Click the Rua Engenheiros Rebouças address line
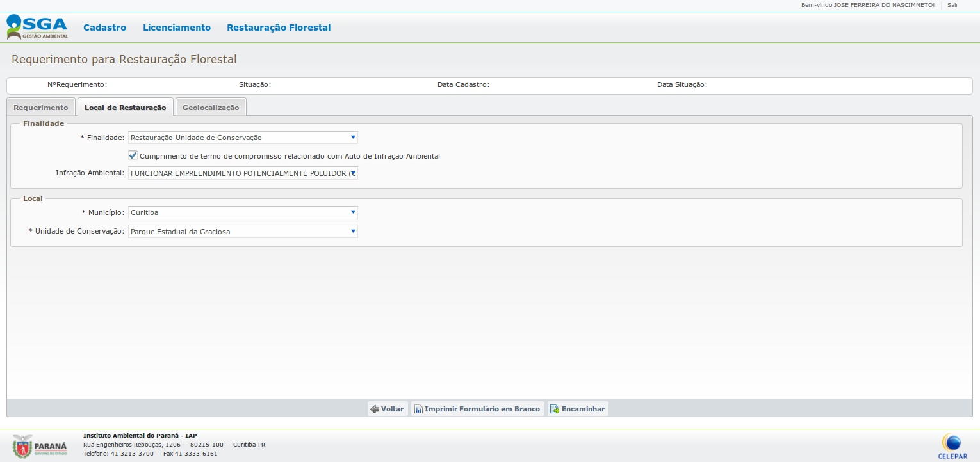 tap(174, 445)
